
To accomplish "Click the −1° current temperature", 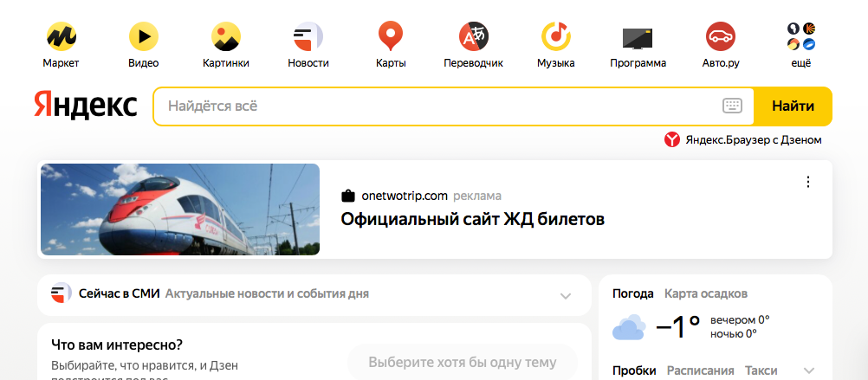I will 677,326.
